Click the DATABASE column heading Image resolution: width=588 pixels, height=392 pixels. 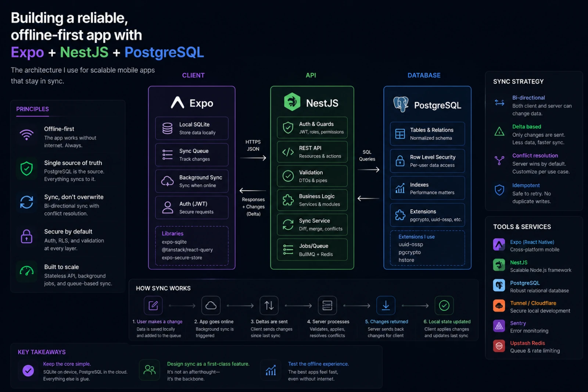(x=424, y=75)
